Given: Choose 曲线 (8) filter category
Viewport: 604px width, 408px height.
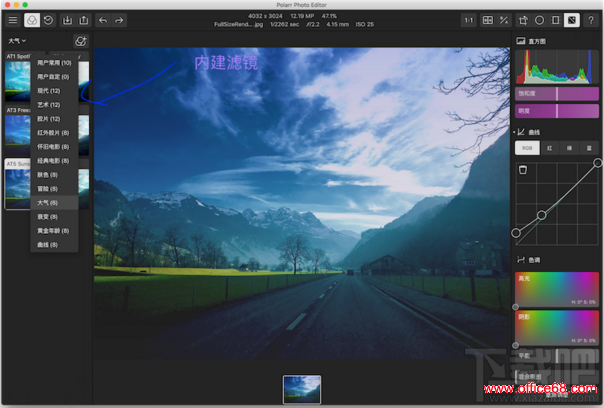Looking at the screenshot, I should pyautogui.click(x=54, y=245).
